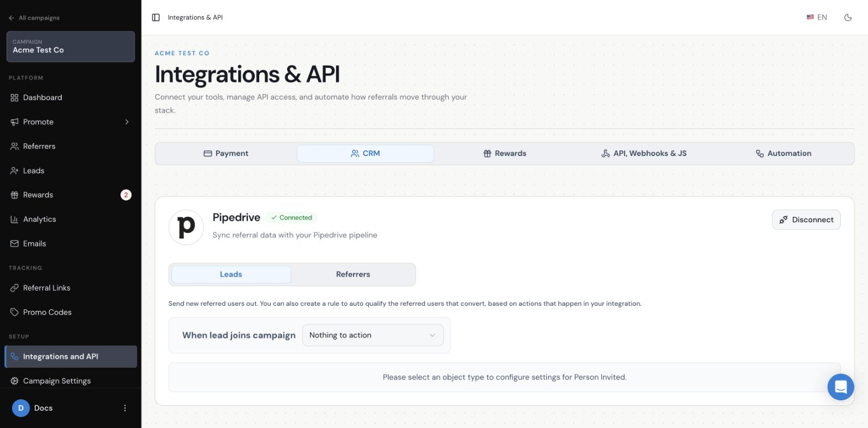Open Rewards in the left sidebar
The image size is (868, 428).
pos(71,195)
